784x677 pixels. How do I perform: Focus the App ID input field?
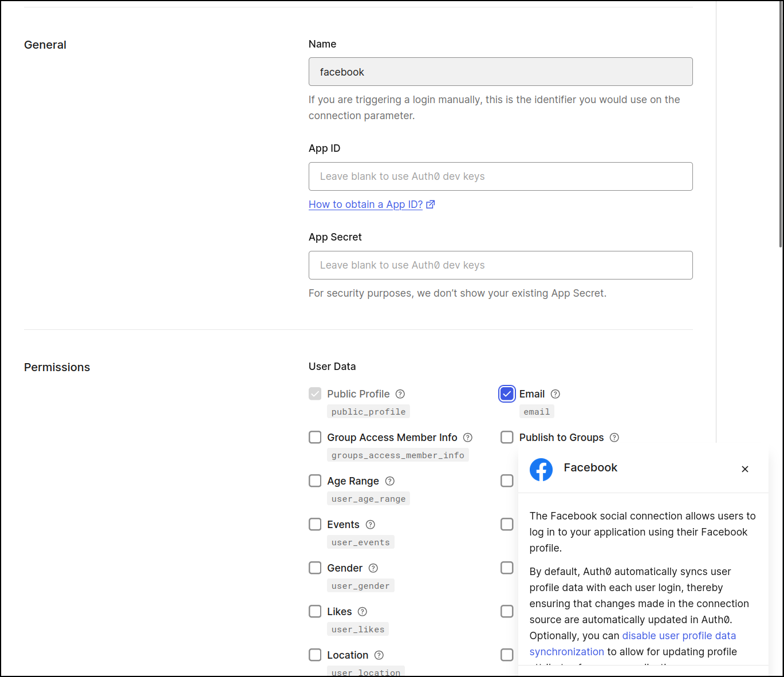click(x=501, y=176)
